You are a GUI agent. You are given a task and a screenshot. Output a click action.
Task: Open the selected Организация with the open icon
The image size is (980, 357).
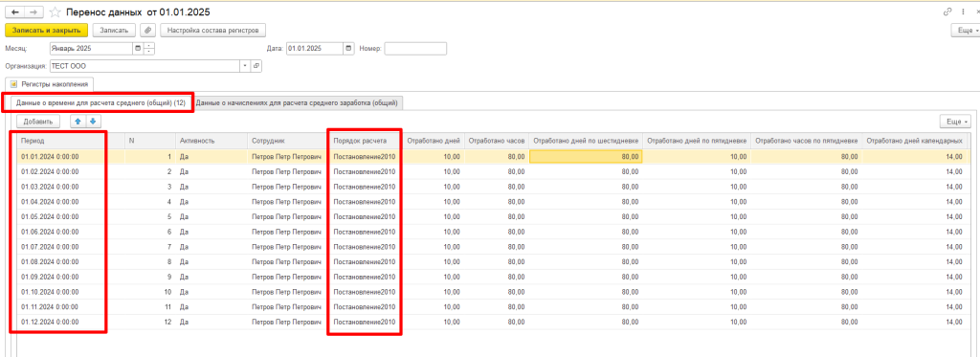[x=256, y=66]
